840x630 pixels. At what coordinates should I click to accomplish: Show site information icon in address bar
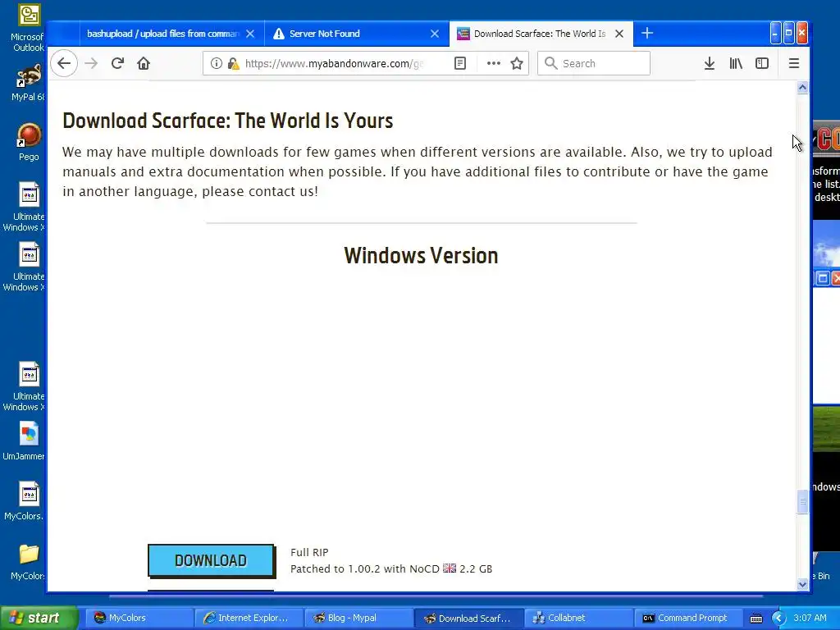(x=216, y=63)
